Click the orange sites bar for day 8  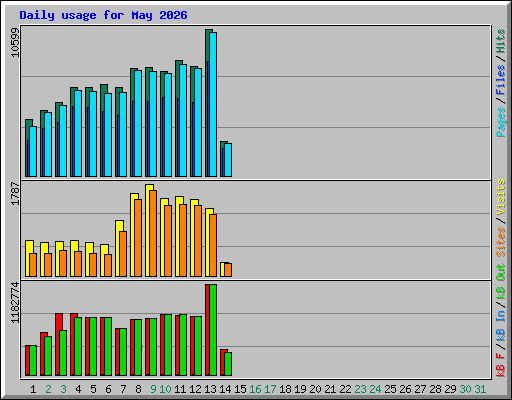138,238
